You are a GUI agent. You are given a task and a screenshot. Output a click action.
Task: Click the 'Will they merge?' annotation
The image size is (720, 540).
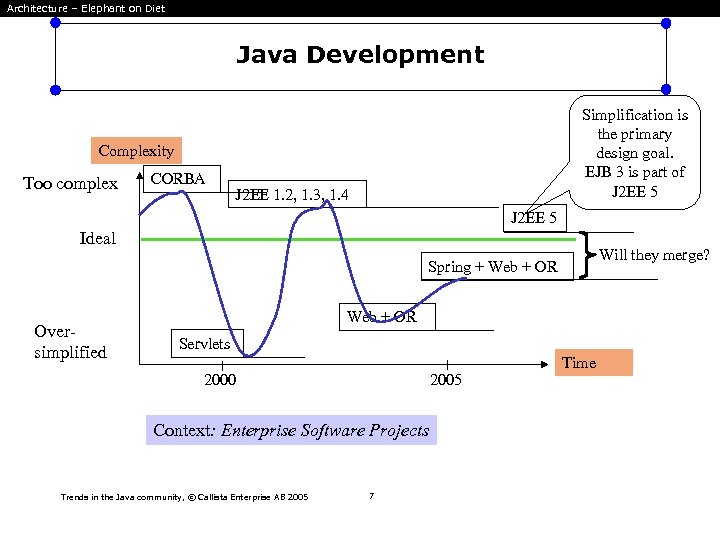(654, 254)
